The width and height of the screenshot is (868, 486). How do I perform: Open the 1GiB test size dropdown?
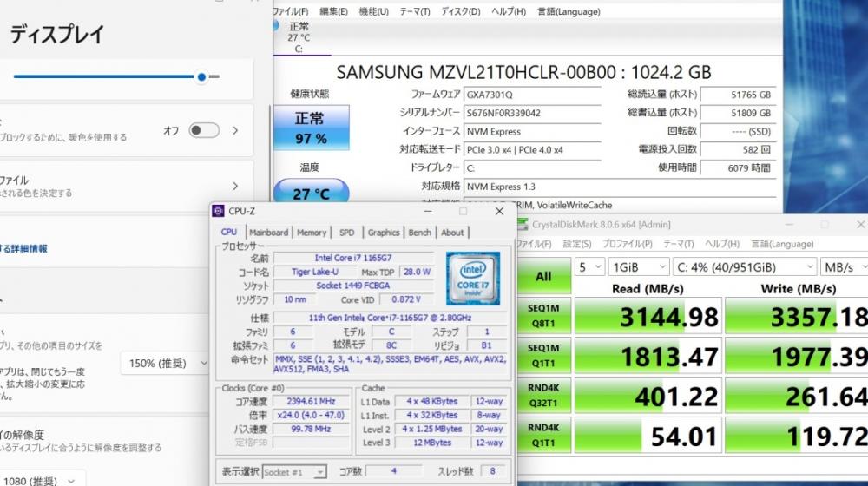[x=638, y=267]
